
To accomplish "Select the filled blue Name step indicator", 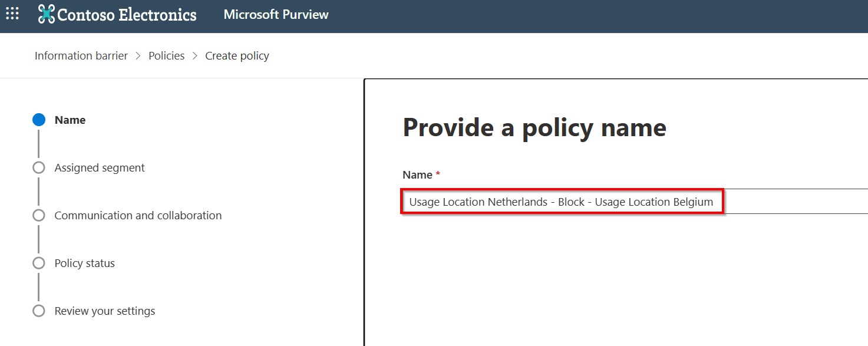I will pyautogui.click(x=38, y=120).
